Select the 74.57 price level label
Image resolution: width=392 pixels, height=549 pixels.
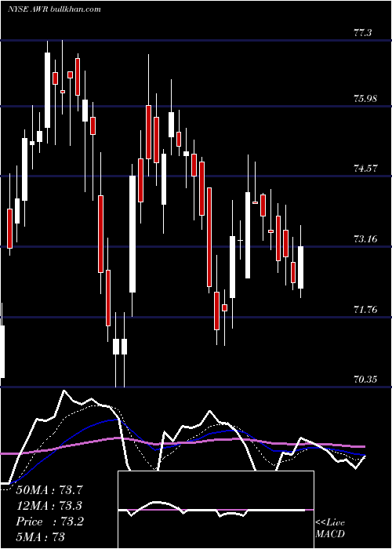coord(365,169)
